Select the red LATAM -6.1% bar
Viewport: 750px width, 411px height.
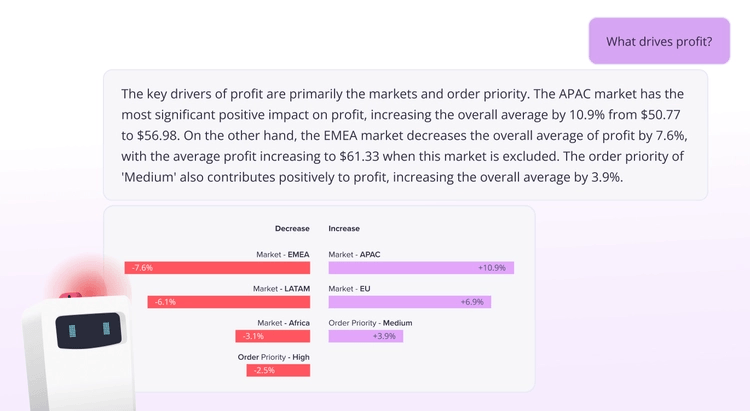pos(228,302)
